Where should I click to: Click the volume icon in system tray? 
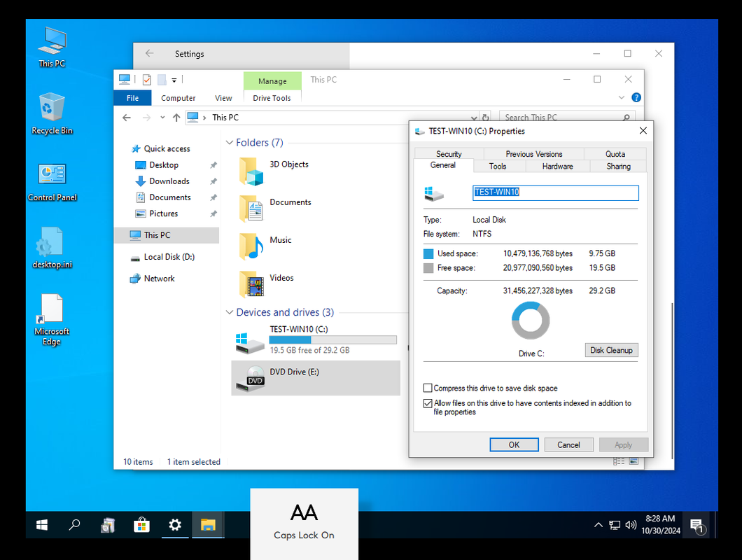tap(630, 524)
